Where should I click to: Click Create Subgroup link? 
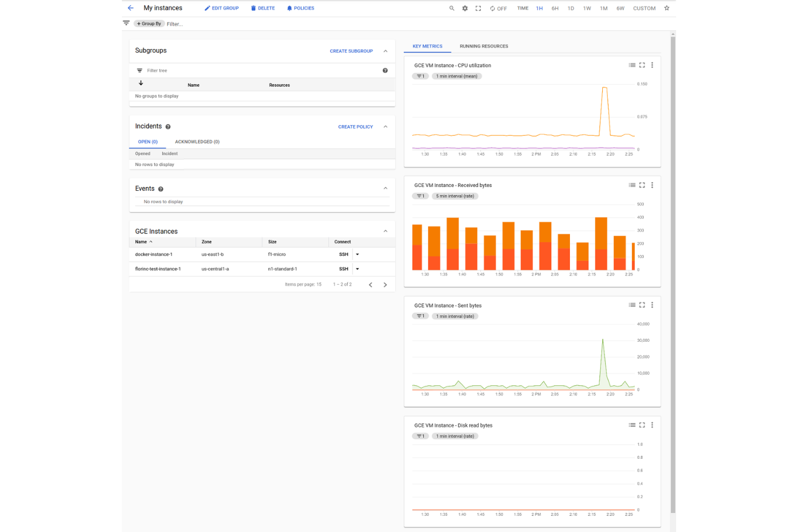(352, 51)
